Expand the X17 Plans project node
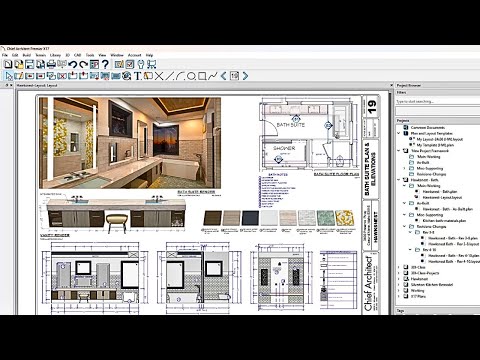The image size is (480, 360). pyautogui.click(x=399, y=296)
